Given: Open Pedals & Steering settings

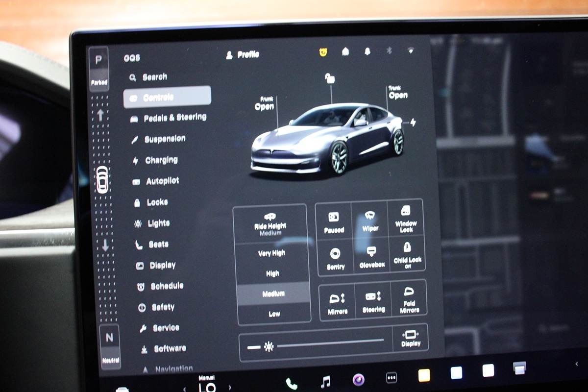Looking at the screenshot, I should pos(169,118).
